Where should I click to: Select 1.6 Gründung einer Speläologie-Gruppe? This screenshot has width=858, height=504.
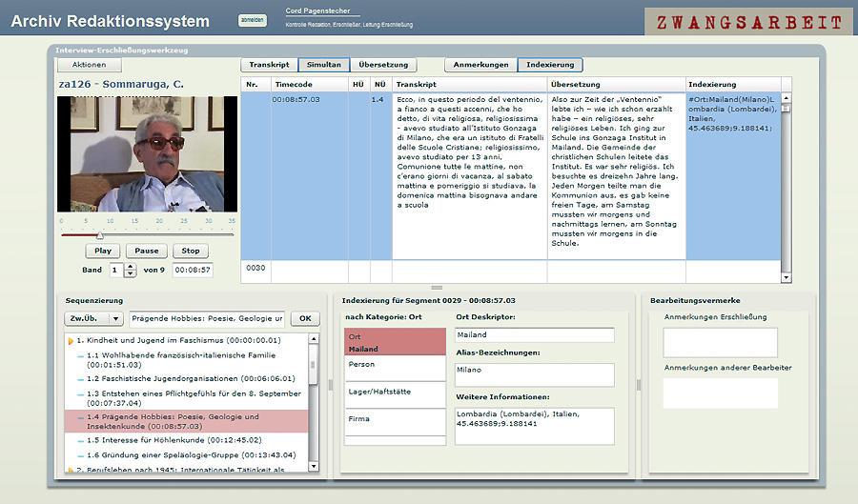(186, 455)
